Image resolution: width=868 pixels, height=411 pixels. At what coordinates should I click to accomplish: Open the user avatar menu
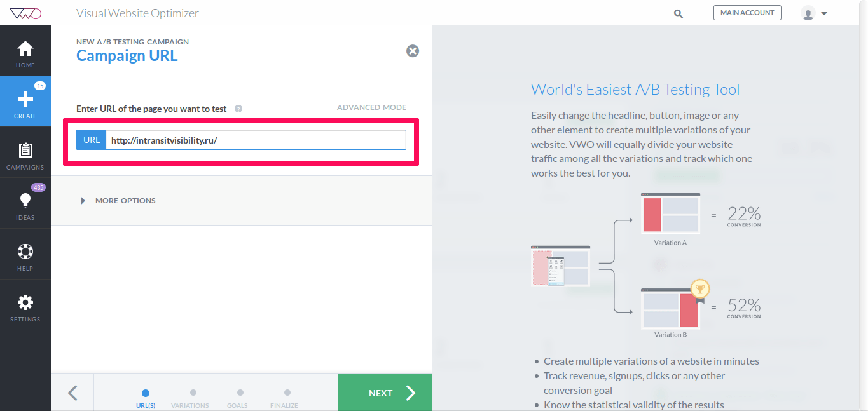click(808, 13)
